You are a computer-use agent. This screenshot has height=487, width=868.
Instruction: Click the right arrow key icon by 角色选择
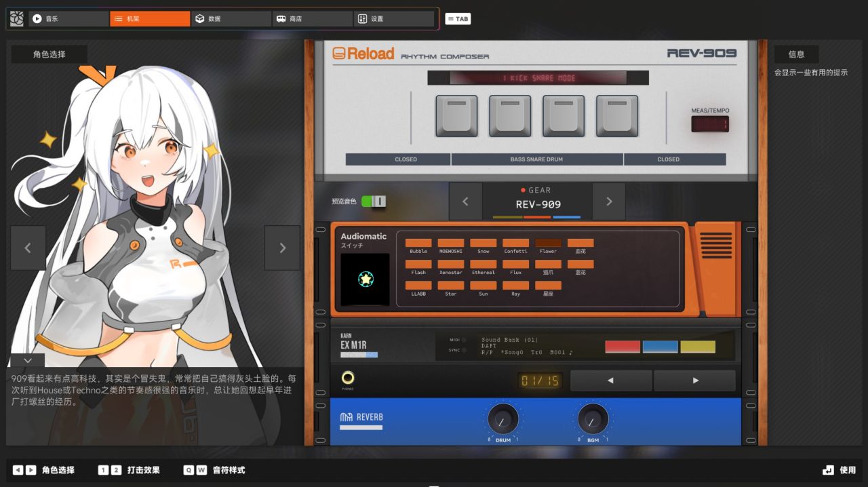[31, 470]
